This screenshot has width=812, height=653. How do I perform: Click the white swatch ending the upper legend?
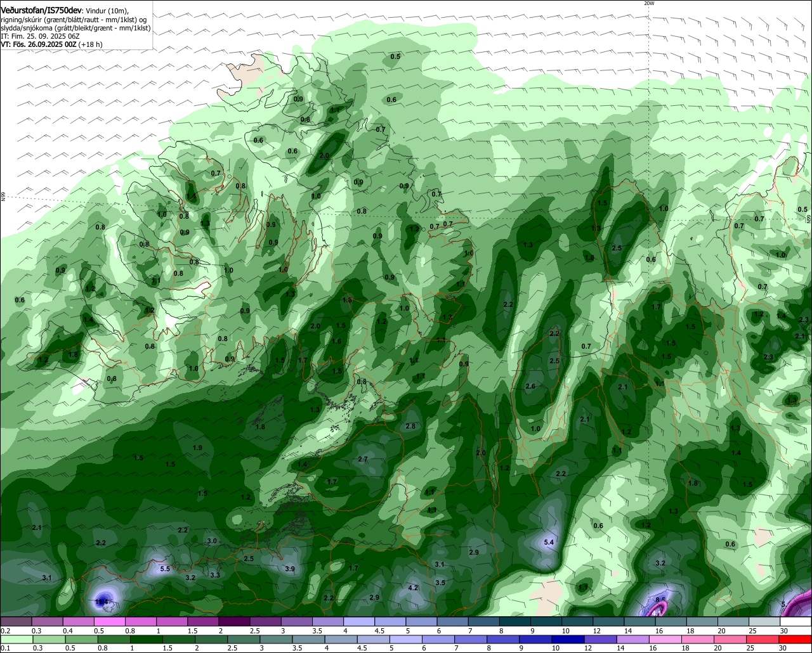(x=796, y=622)
